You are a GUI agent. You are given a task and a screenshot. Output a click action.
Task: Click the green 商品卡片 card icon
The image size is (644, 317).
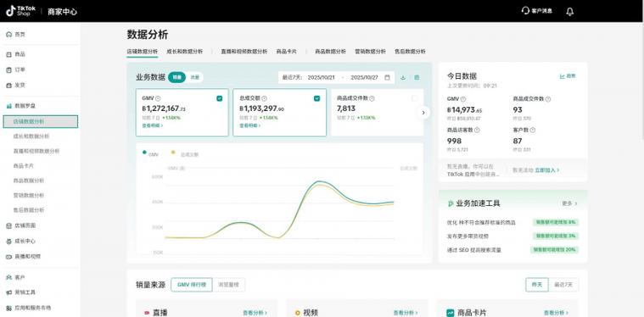coord(451,313)
